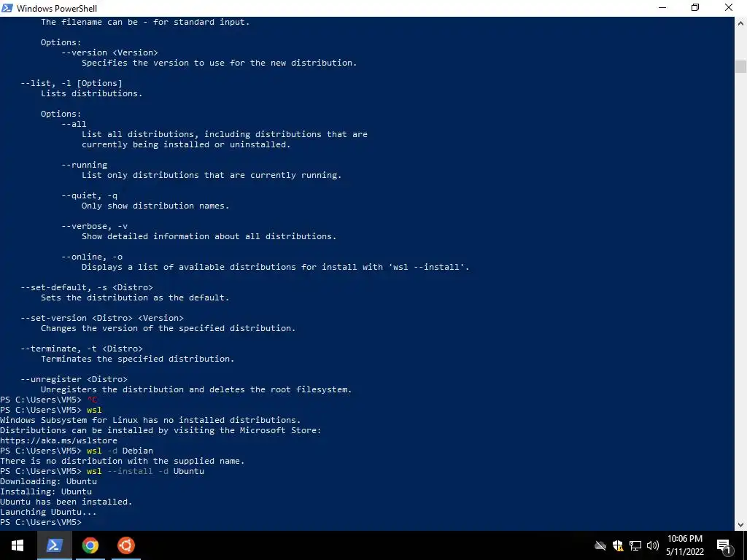Click the '--terminate, -t <Distro>' text
Screen dimensions: 747x560
pyautogui.click(x=82, y=349)
